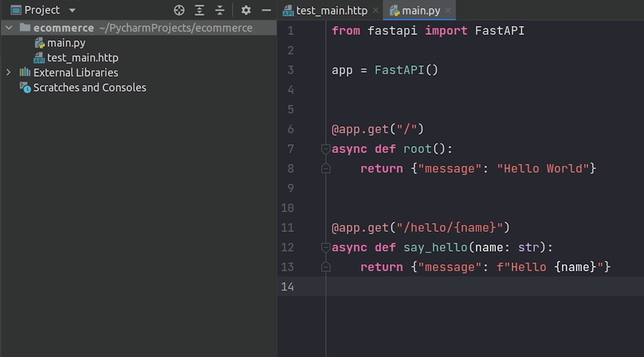This screenshot has width=644, height=357.
Task: Fold the say_hello function at line 12
Action: click(325, 247)
